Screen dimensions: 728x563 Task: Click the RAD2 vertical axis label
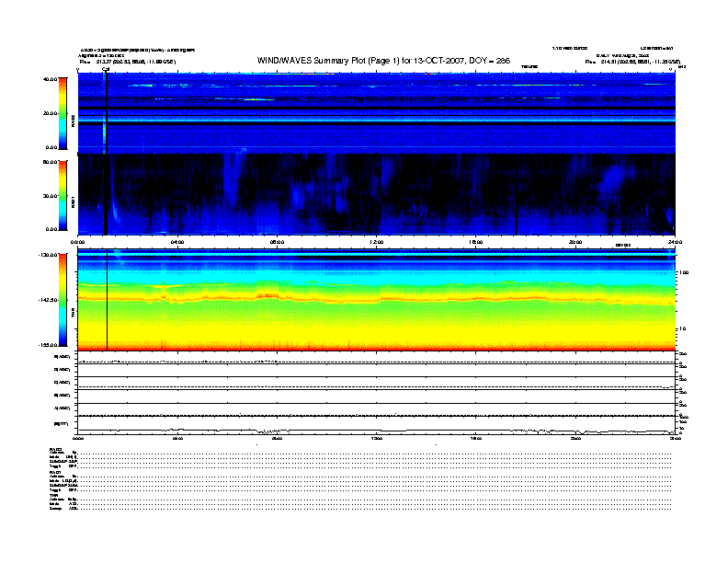click(x=73, y=121)
